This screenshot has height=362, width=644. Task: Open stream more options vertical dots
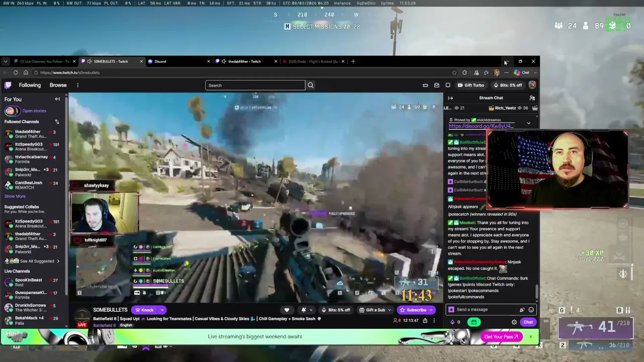coord(434,320)
